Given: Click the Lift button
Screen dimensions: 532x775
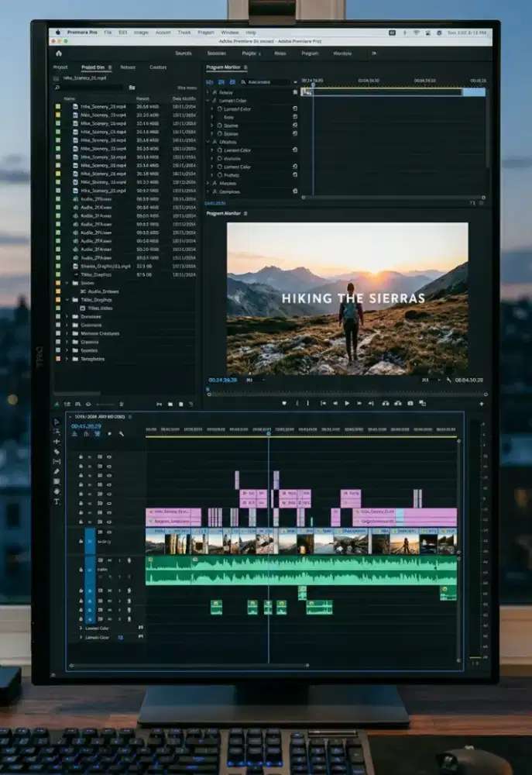Looking at the screenshot, I should [x=386, y=403].
